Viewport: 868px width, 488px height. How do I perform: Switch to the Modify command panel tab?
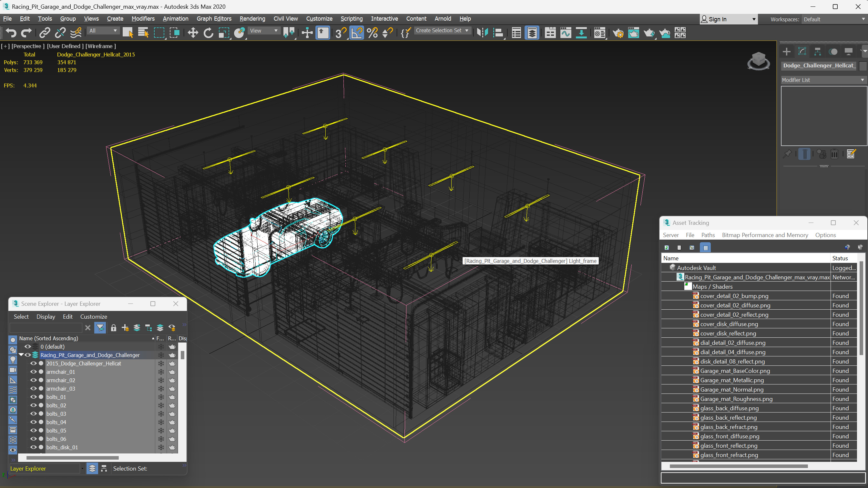click(802, 52)
